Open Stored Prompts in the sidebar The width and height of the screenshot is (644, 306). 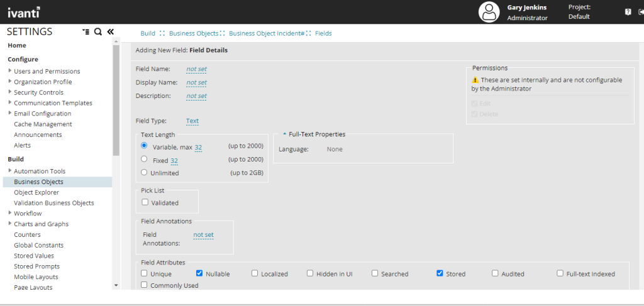pos(36,266)
